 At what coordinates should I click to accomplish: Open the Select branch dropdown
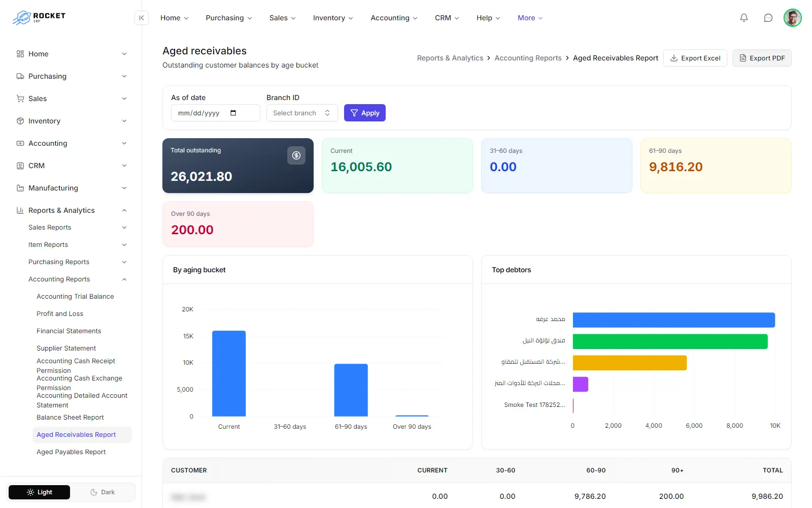click(x=302, y=113)
